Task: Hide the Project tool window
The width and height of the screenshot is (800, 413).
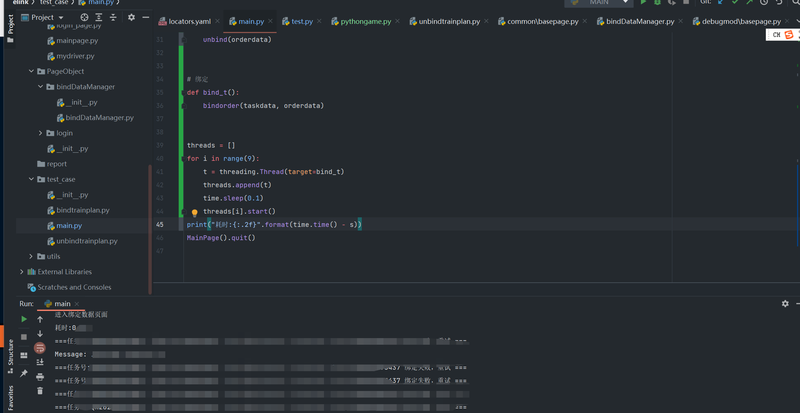Action: click(x=145, y=17)
